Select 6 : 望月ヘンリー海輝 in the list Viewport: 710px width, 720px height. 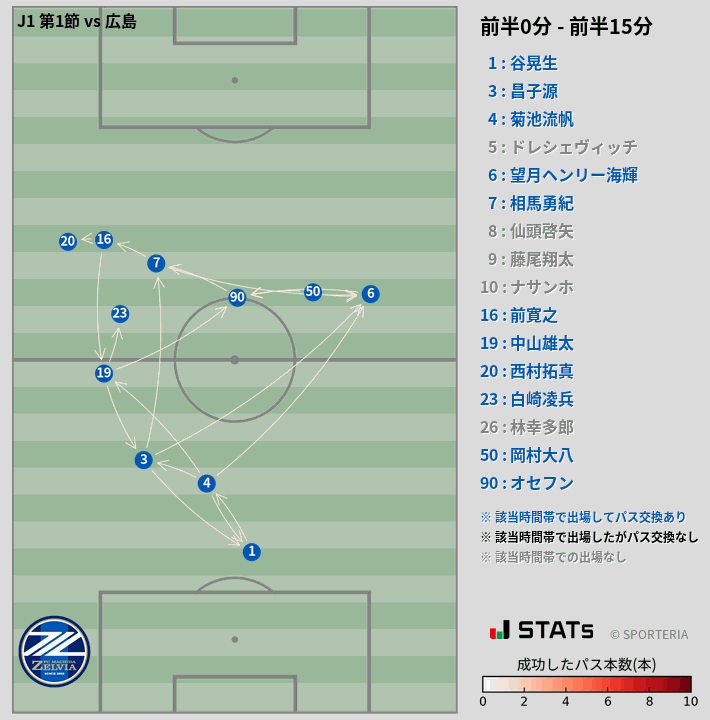(x=562, y=175)
